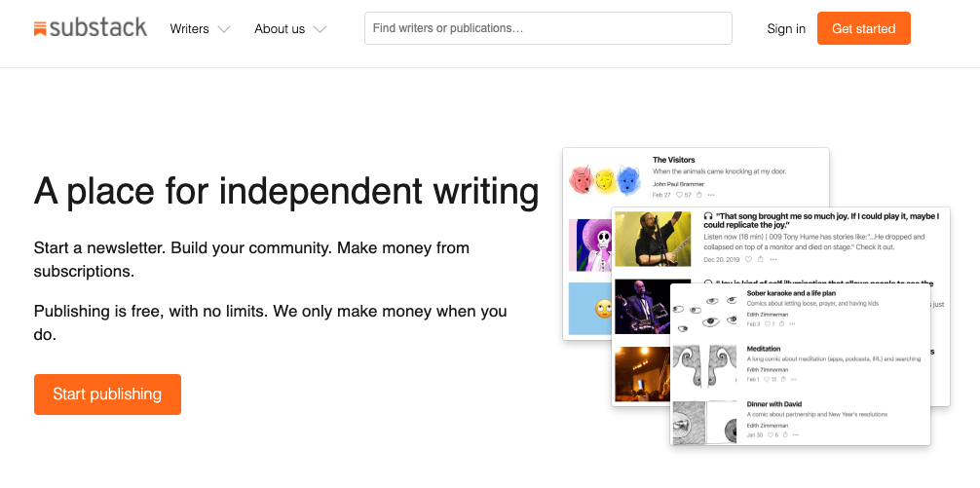
Task: Click Edith Zimmerman under Sober karaoke post
Action: pos(768,315)
